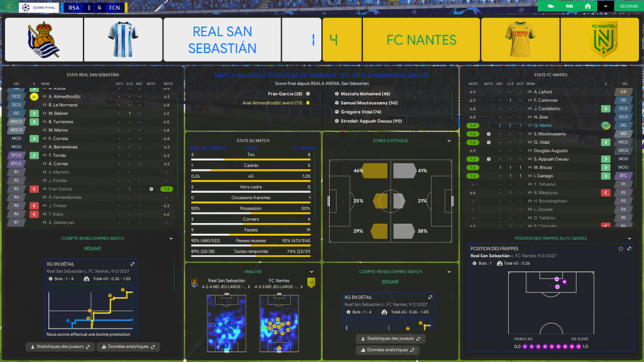Go back using the top-left arrow
This screenshot has width=644, height=362.
(9, 6)
